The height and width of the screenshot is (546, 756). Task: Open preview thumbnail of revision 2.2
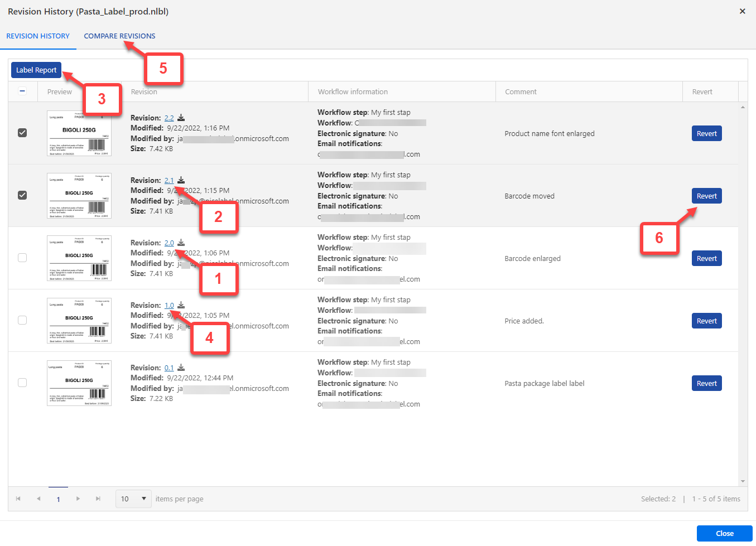click(79, 133)
